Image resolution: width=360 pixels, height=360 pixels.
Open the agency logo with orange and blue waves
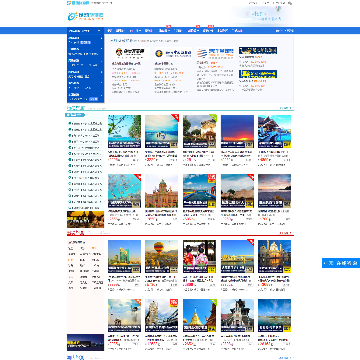pyautogui.click(x=215, y=53)
